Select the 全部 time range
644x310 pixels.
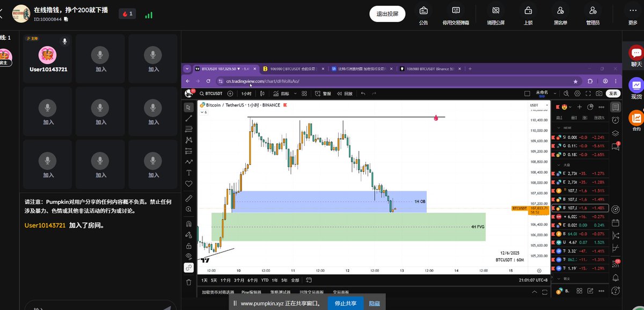pyautogui.click(x=295, y=280)
